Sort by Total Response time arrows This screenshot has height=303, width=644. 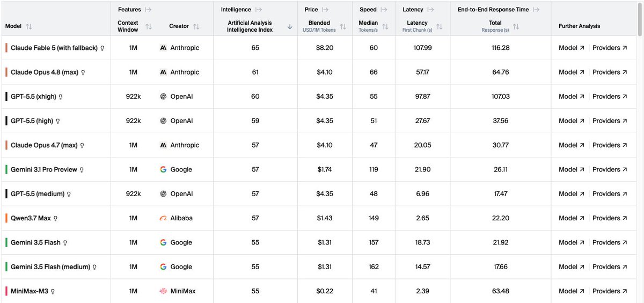(516, 26)
